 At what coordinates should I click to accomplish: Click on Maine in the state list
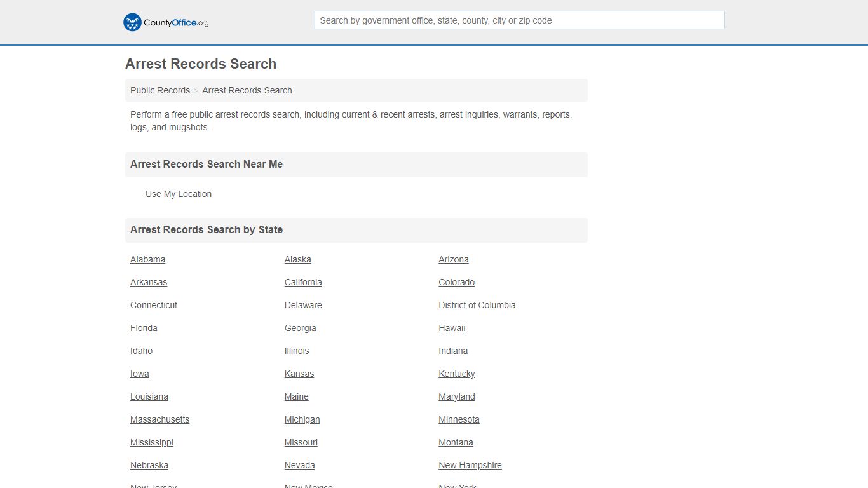[x=297, y=396]
